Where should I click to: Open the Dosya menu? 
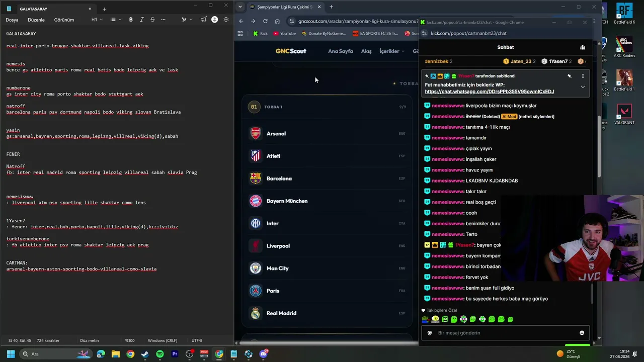(12, 20)
